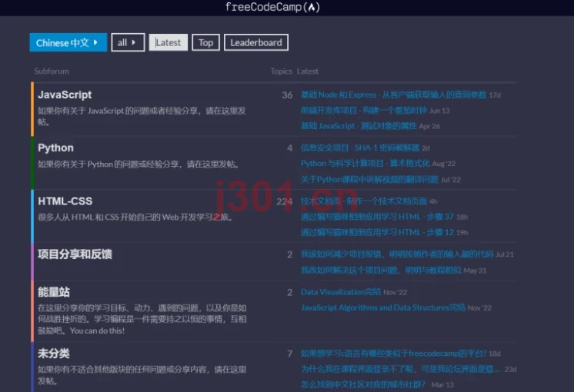Screen dimensions: 574x392
Task: Open the Chinese 中文 category dropdown
Action: [68, 42]
